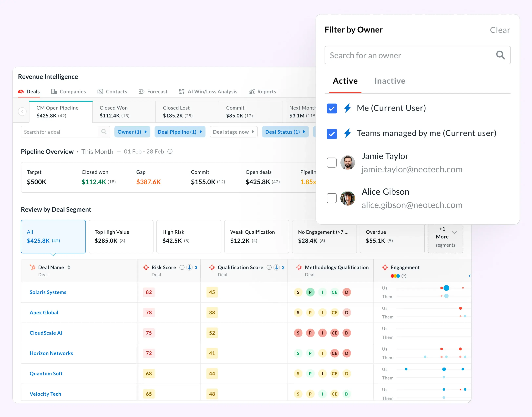Enable Alice Gibson owner filter
532x417 pixels.
(x=331, y=198)
